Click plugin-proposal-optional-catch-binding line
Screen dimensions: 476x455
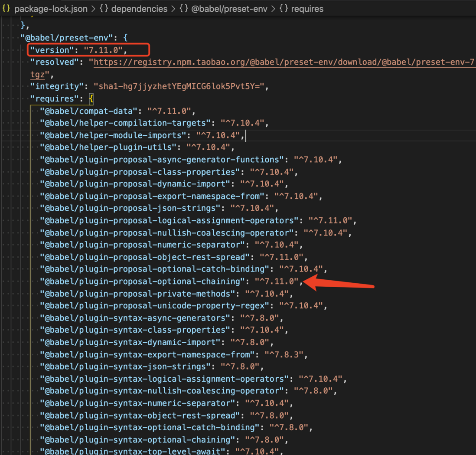click(x=183, y=269)
